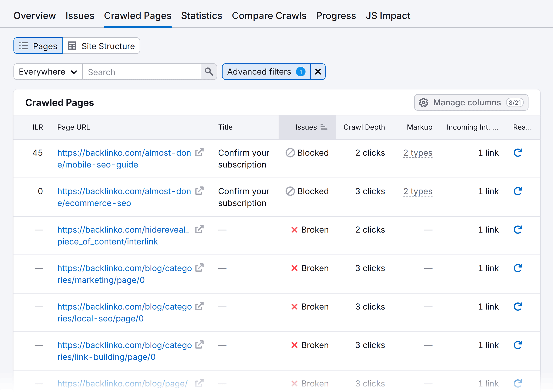This screenshot has width=553, height=392.
Task: Switch to Site Structure view
Action: tap(101, 46)
